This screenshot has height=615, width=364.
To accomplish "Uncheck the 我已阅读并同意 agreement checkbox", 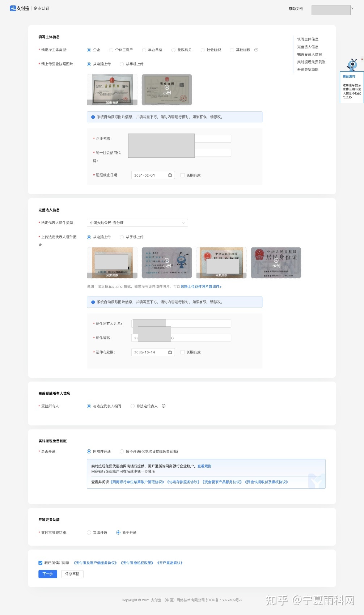I will pyautogui.click(x=41, y=563).
